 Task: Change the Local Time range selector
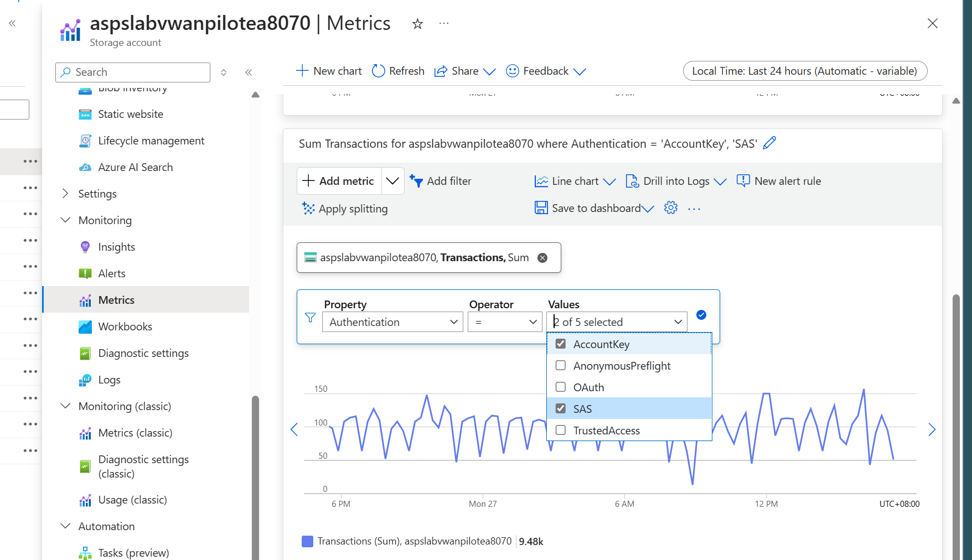click(805, 71)
